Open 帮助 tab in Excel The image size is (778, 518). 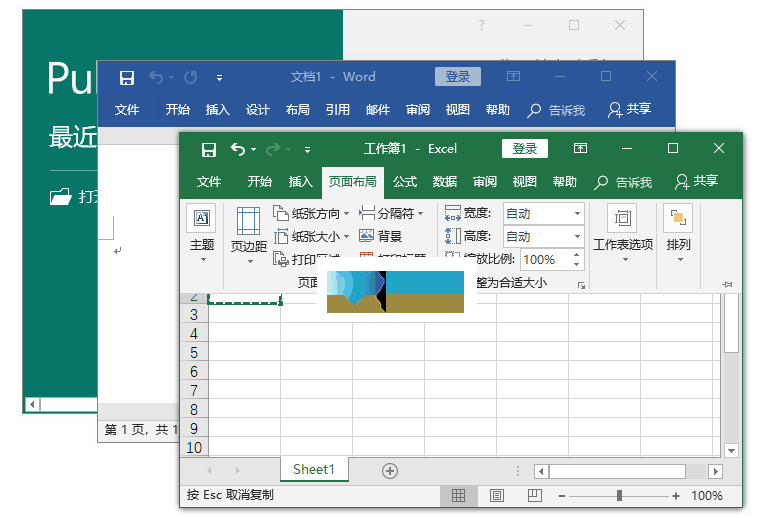(x=565, y=182)
